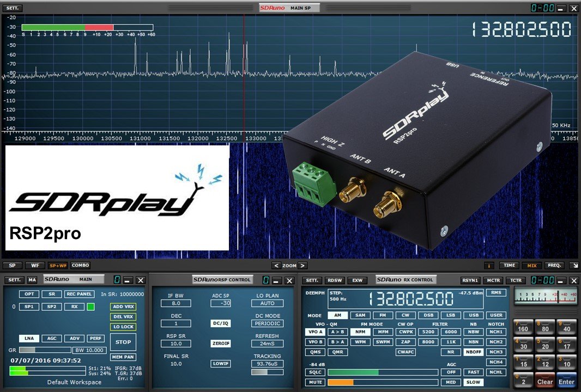Viewport: 581px width, 392px height.
Task: Switch to the SP+WF view
Action: point(58,265)
